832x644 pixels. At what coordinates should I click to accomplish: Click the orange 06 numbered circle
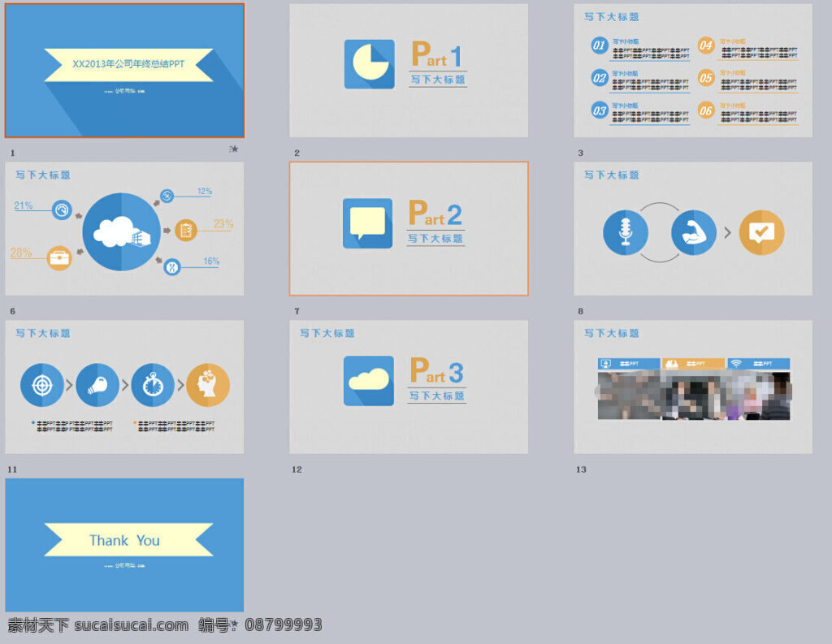[x=706, y=110]
